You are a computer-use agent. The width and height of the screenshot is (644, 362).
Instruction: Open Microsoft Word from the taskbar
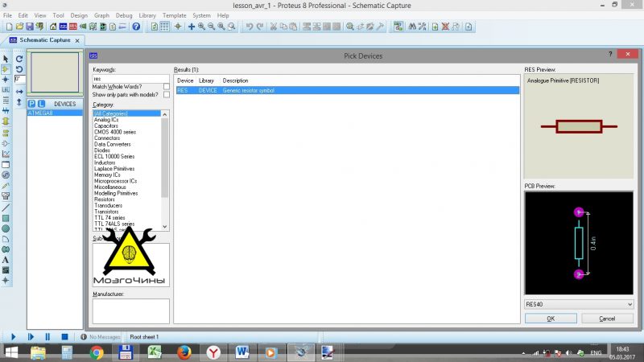pyautogui.click(x=242, y=352)
